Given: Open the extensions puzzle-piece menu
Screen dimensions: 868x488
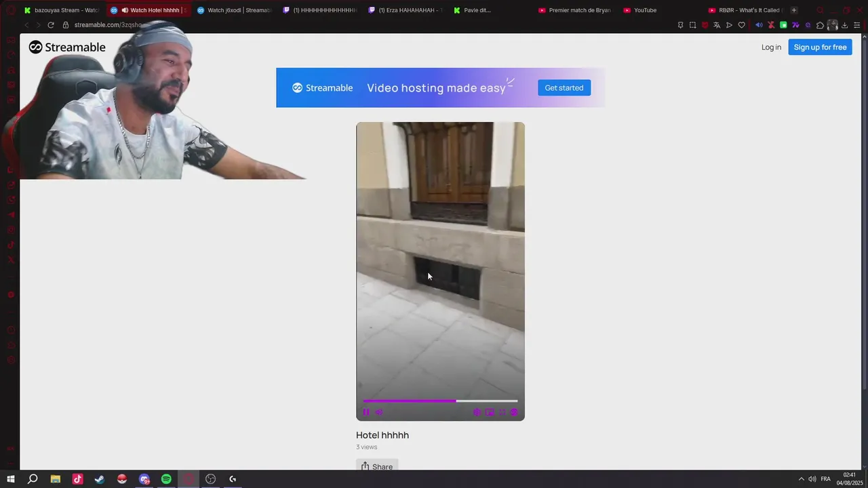Looking at the screenshot, I should 820,25.
